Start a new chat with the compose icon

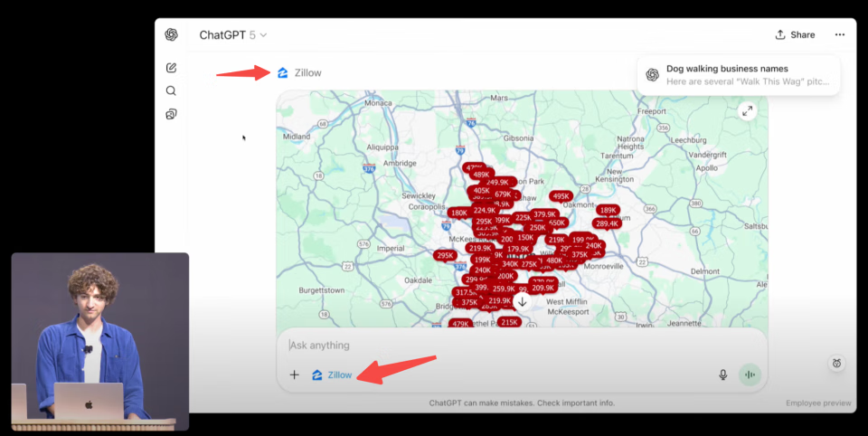click(x=171, y=68)
